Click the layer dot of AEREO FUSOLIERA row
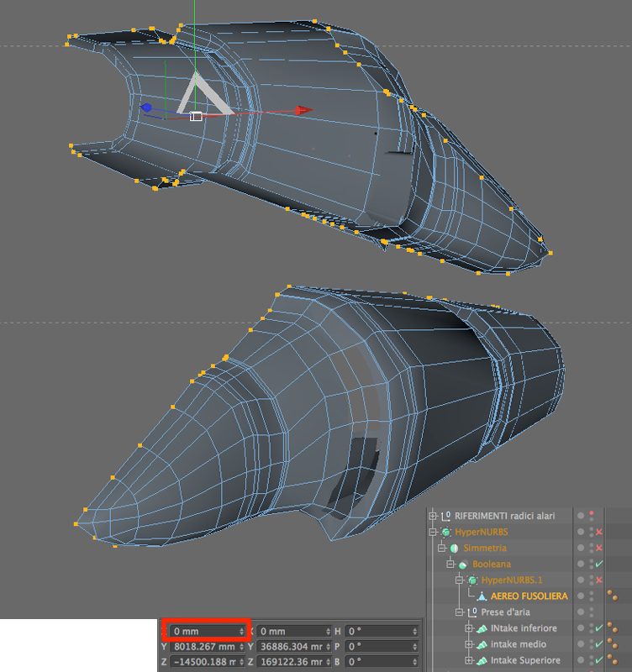Image resolution: width=632 pixels, height=672 pixels. click(x=581, y=596)
